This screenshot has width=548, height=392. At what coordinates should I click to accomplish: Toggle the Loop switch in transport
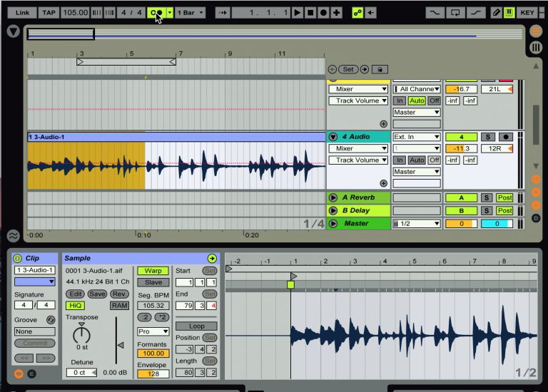455,13
